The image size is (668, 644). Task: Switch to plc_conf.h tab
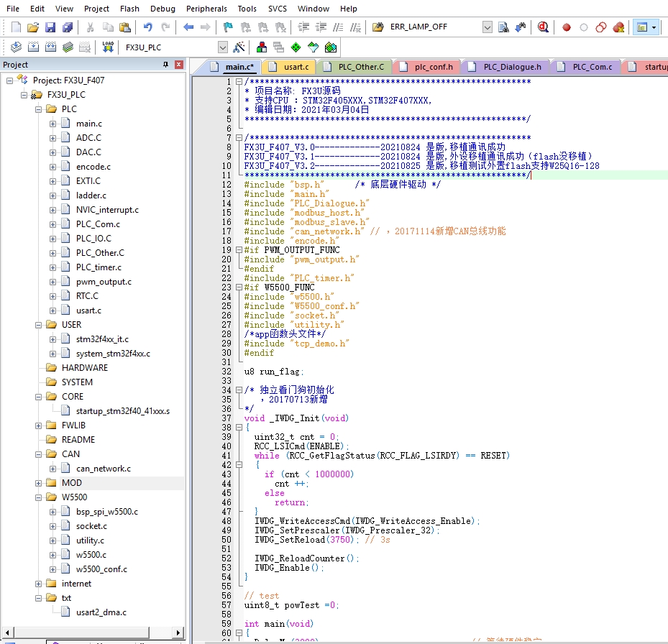point(427,67)
